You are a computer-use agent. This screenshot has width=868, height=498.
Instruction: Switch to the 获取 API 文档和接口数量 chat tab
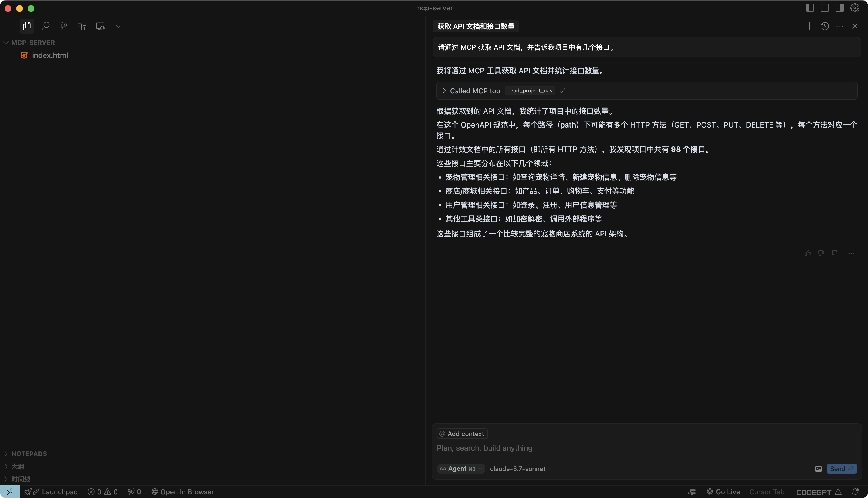point(475,26)
